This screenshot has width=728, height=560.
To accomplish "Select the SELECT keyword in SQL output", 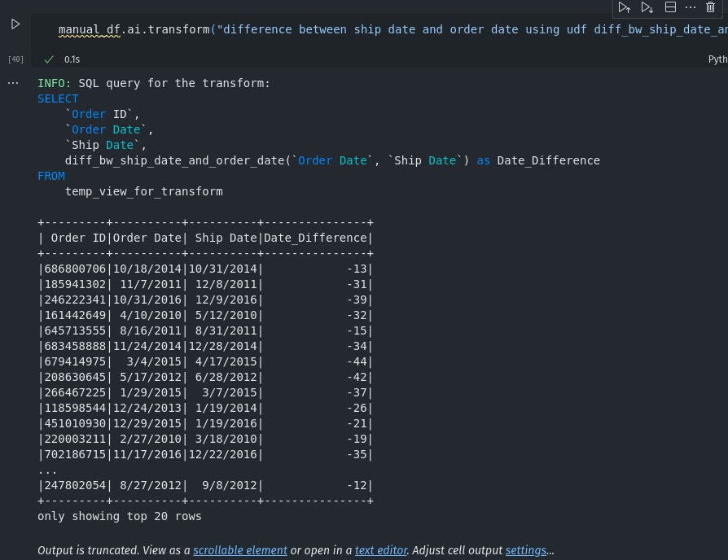I will tap(58, 98).
